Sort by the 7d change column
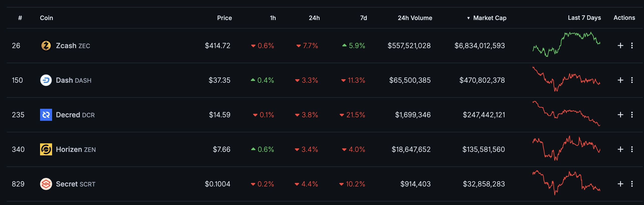Screen dimensions: 644x205 [x=363, y=18]
